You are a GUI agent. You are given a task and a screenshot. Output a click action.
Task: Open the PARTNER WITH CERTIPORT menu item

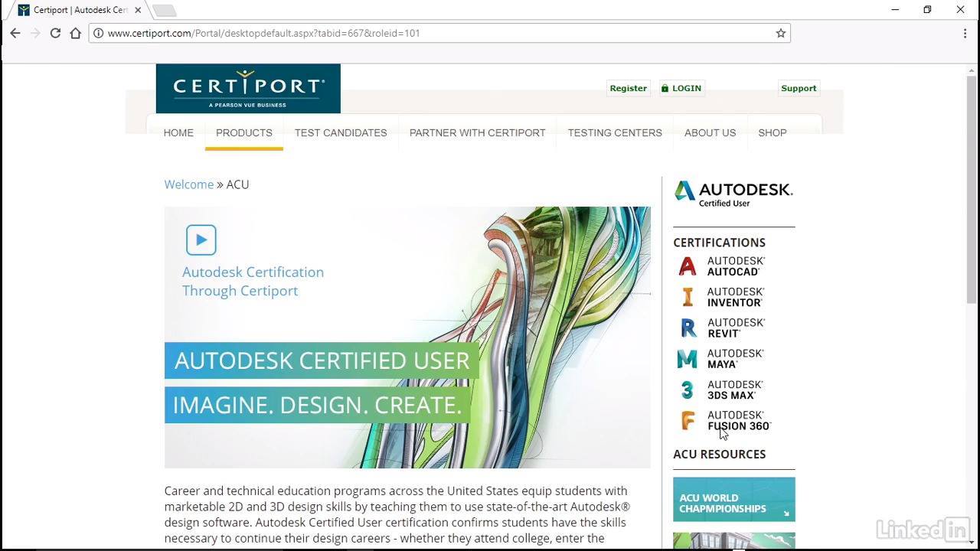tap(478, 132)
